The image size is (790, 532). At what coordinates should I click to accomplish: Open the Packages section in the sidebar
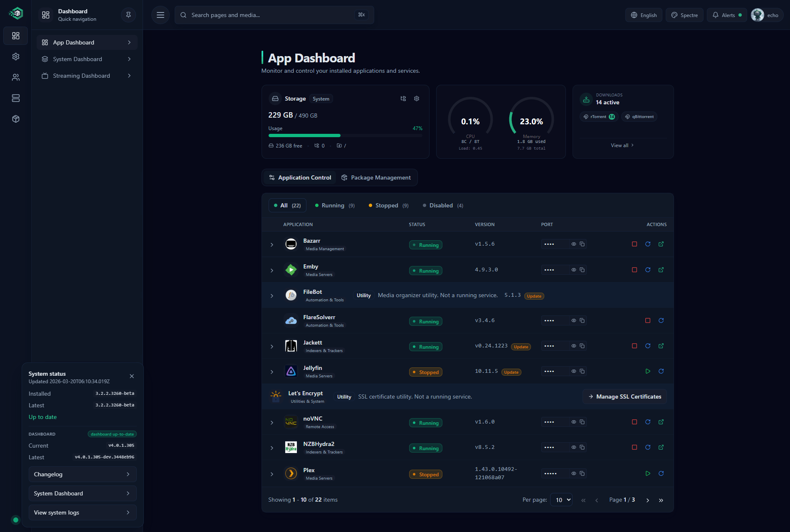point(15,119)
